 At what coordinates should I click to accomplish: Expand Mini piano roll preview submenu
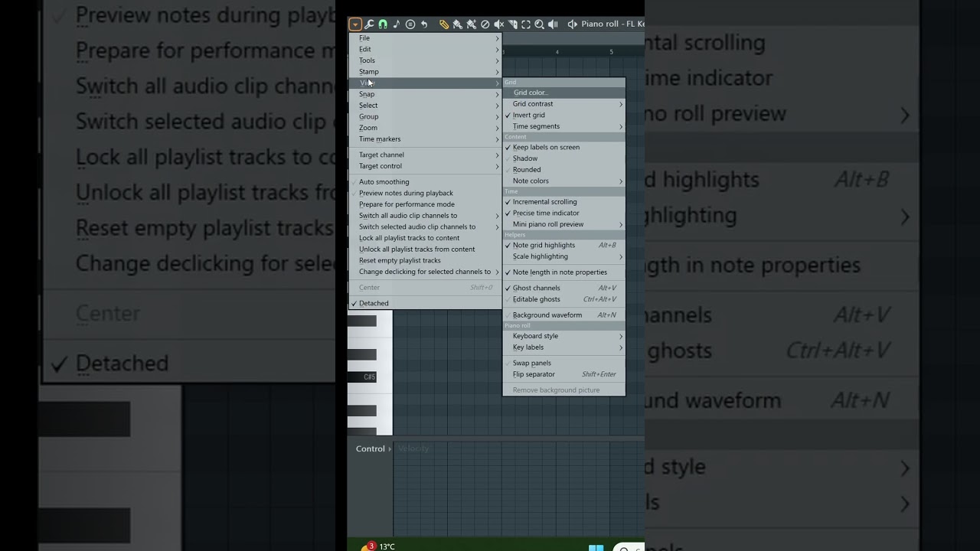point(563,224)
